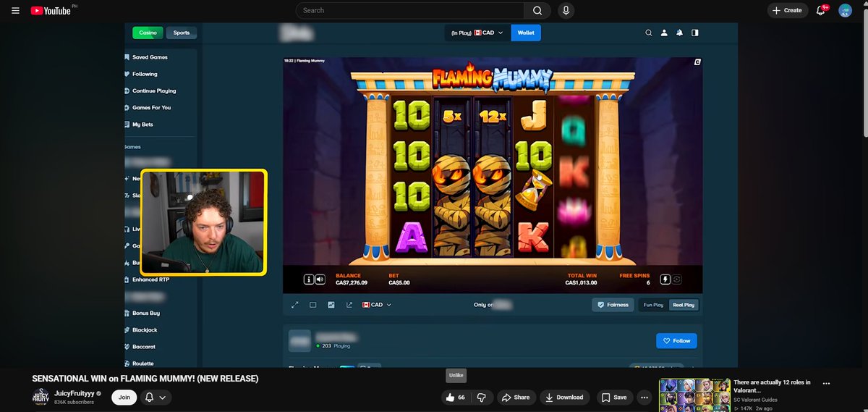Open Baccarat category
The width and height of the screenshot is (868, 412).
(x=144, y=347)
